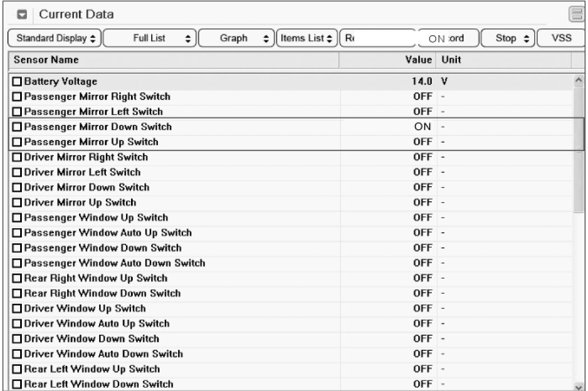Viewport: 588px width, 391px height.
Task: Expand the Full List dropdown
Action: pos(150,39)
